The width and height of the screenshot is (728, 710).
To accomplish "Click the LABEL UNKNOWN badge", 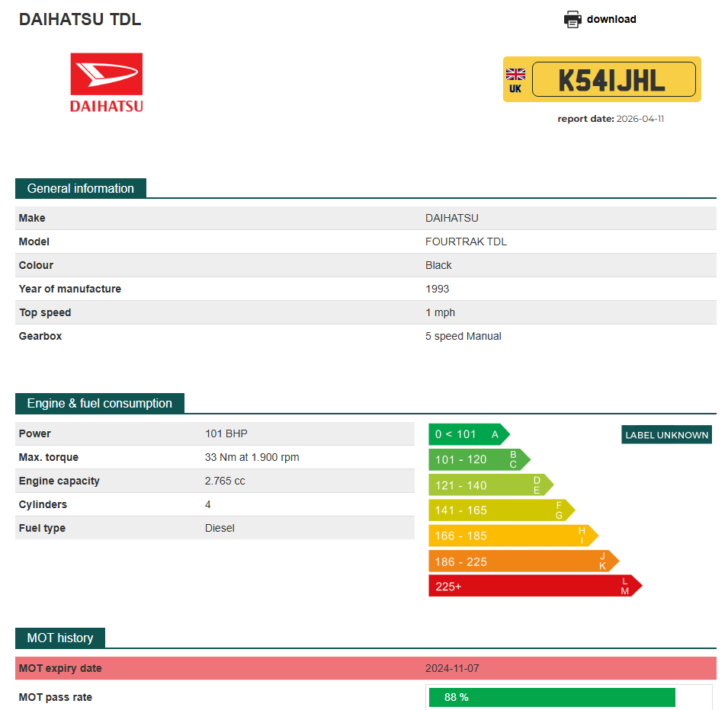I will coord(666,435).
